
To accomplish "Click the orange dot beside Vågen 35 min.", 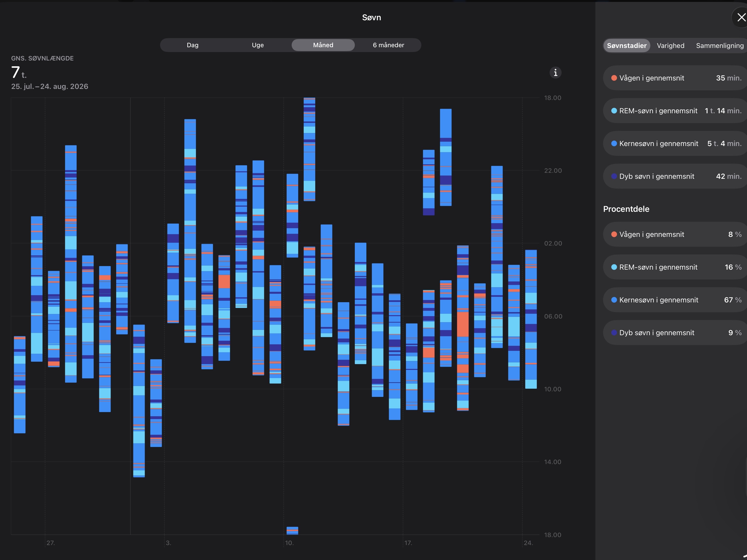I will [x=614, y=78].
